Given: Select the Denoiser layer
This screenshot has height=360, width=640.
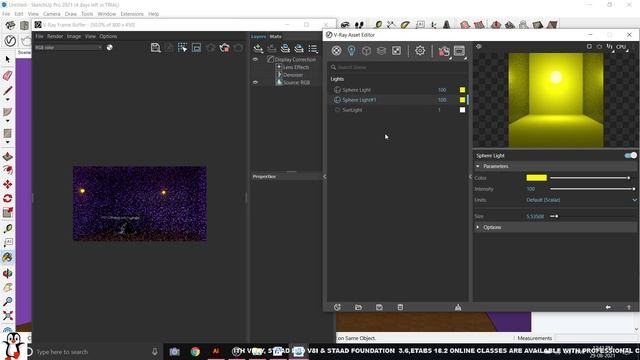Looking at the screenshot, I should [293, 75].
